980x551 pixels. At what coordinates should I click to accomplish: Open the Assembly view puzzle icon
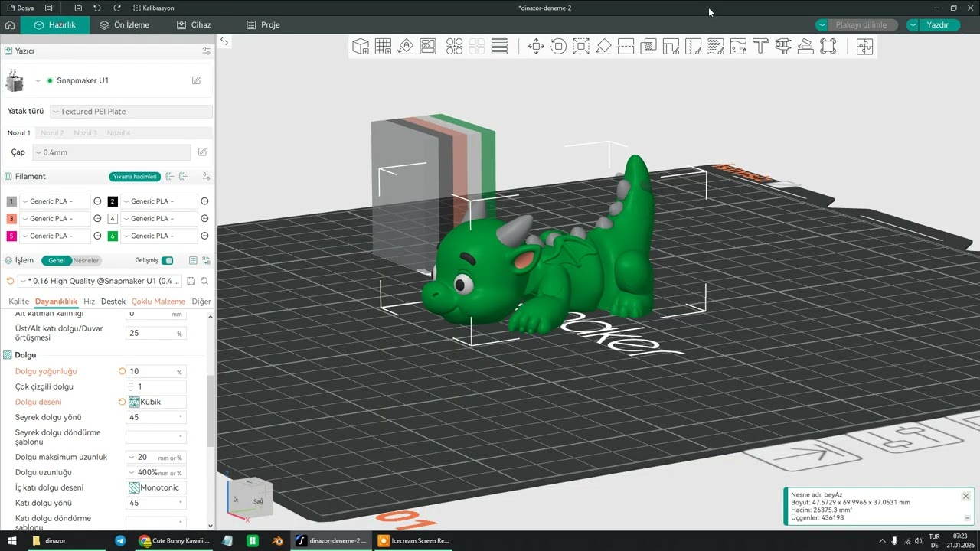864,47
